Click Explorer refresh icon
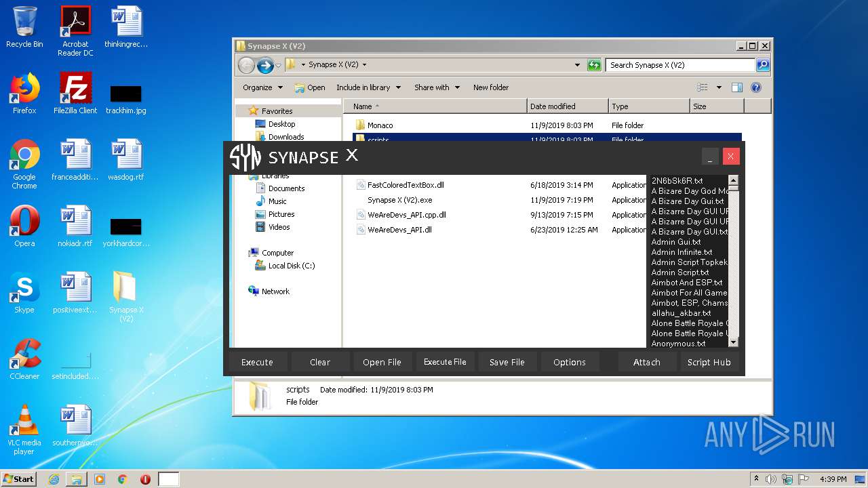 (594, 65)
